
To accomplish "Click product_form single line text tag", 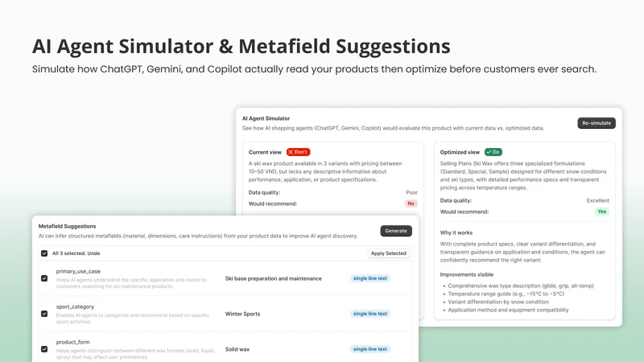I will click(x=370, y=349).
